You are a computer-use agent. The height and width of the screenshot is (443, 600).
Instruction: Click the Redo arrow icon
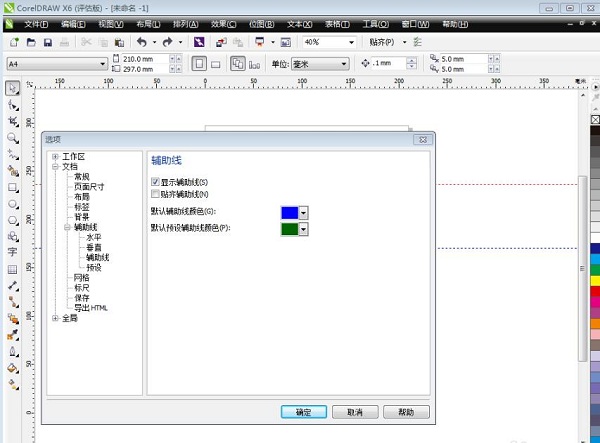(167, 42)
